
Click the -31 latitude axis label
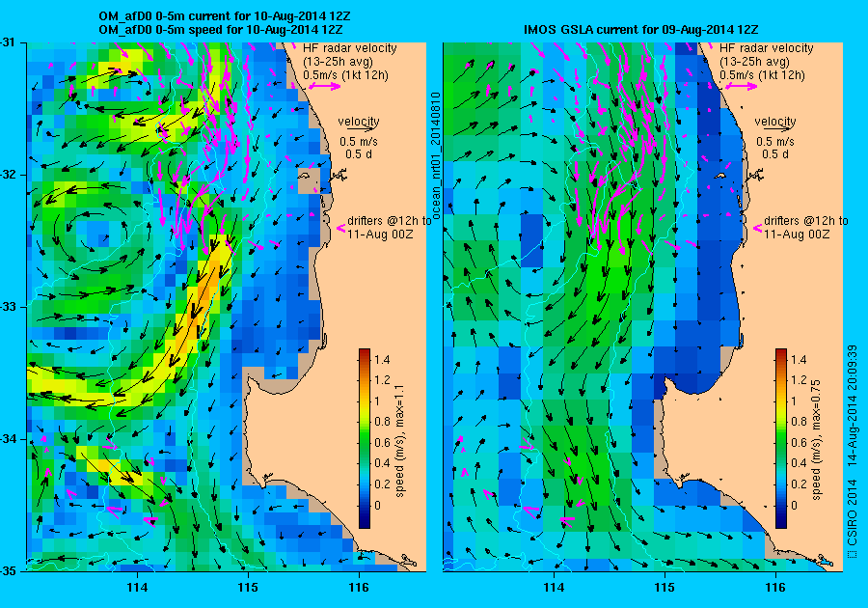(x=7, y=42)
